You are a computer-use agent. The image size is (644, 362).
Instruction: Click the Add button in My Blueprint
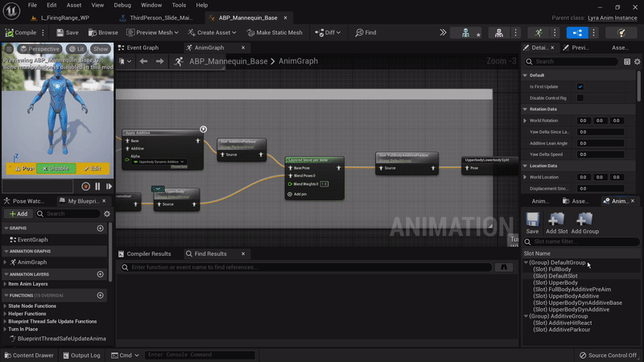coord(19,214)
